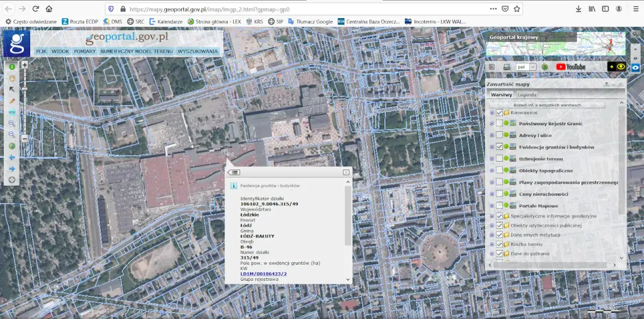
Task: Click Rozwiń inf. o wszystkich warstwach
Action: point(547,105)
